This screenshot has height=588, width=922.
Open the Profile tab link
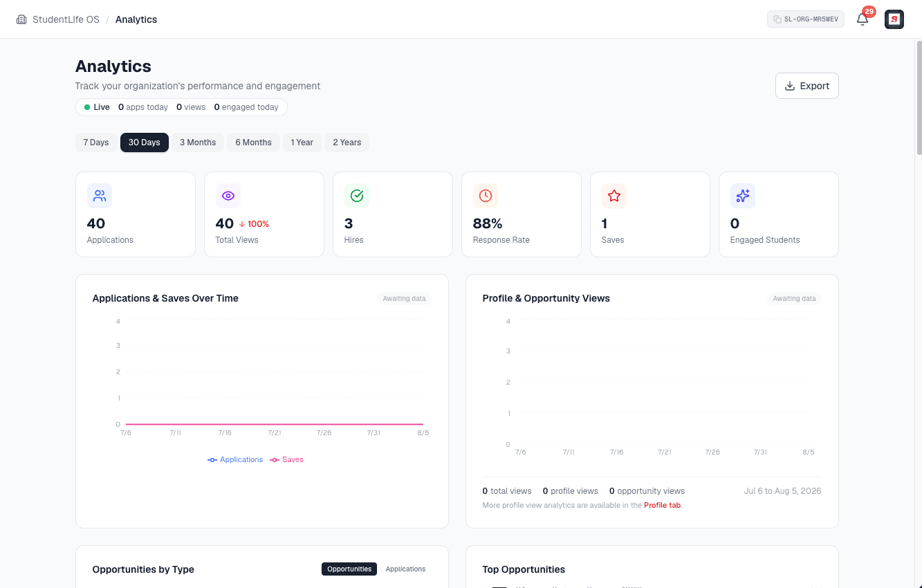point(663,505)
